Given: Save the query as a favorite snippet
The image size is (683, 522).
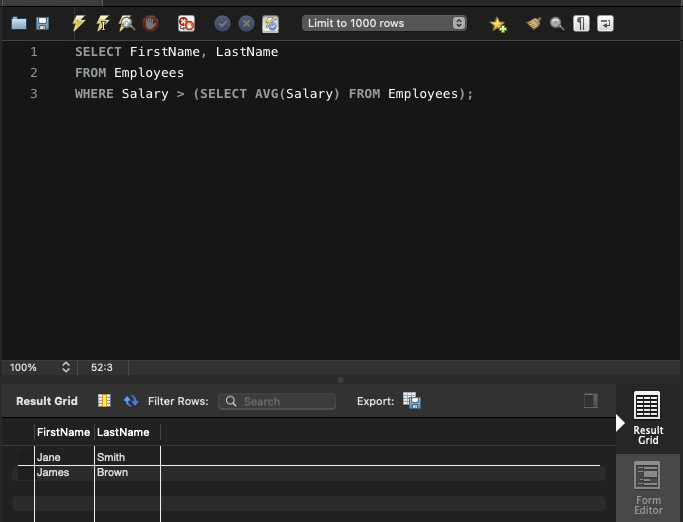Looking at the screenshot, I should coord(497,23).
